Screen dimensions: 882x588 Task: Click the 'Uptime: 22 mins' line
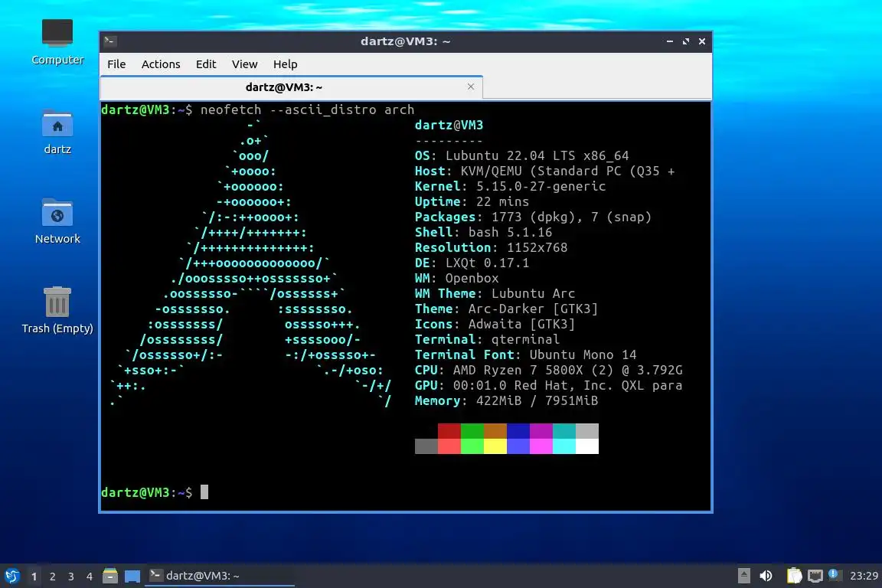(472, 201)
